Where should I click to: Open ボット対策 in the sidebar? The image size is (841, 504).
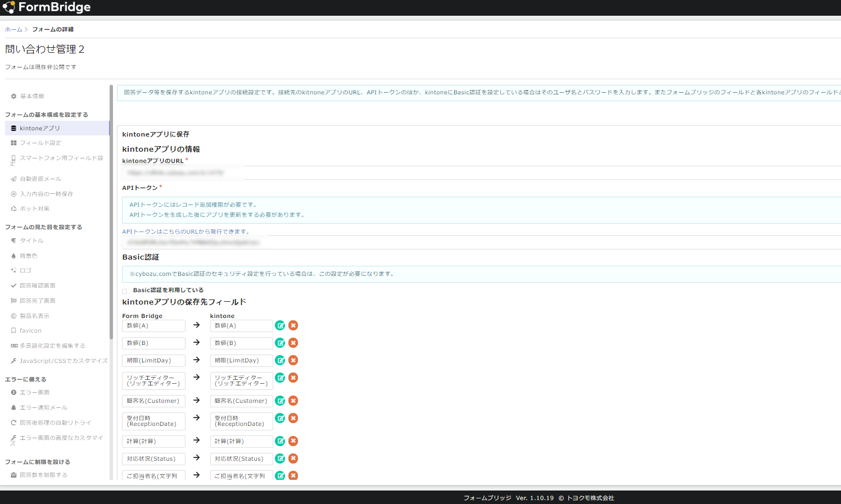34,208
